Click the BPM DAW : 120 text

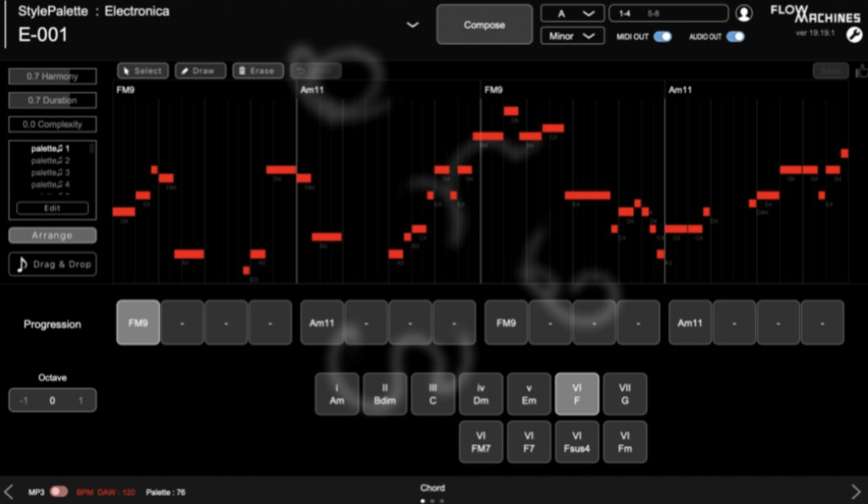(x=105, y=492)
